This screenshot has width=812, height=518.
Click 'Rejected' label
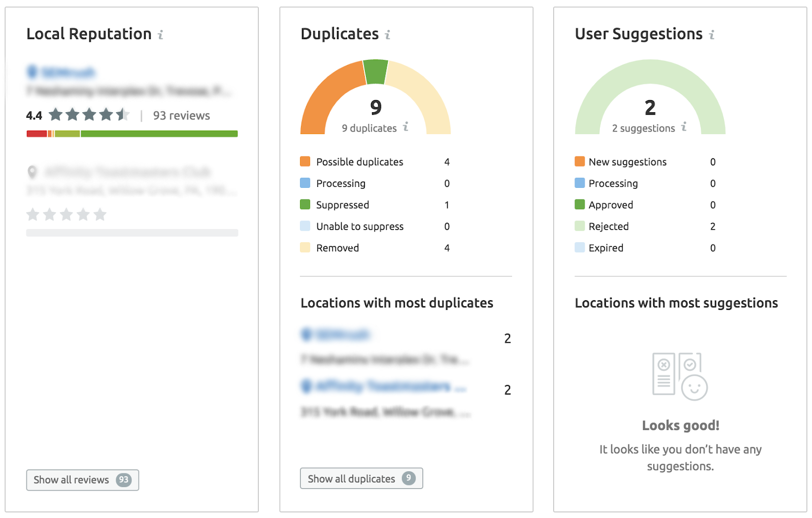point(608,226)
